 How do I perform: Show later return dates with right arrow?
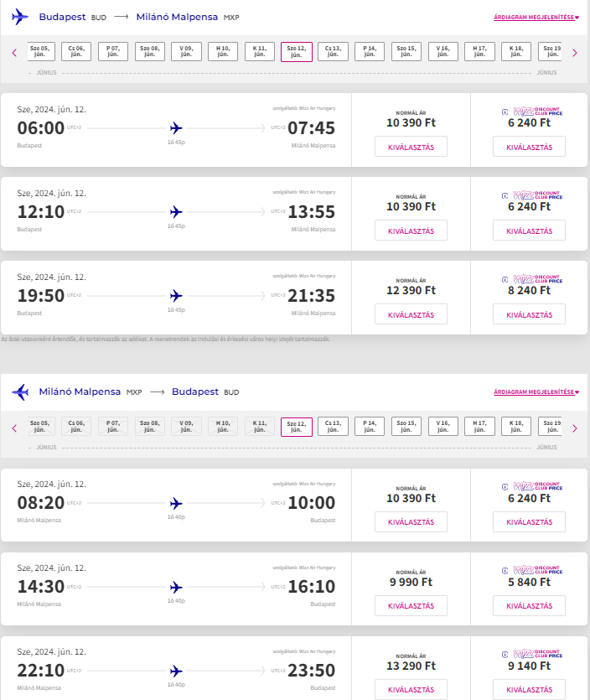575,428
